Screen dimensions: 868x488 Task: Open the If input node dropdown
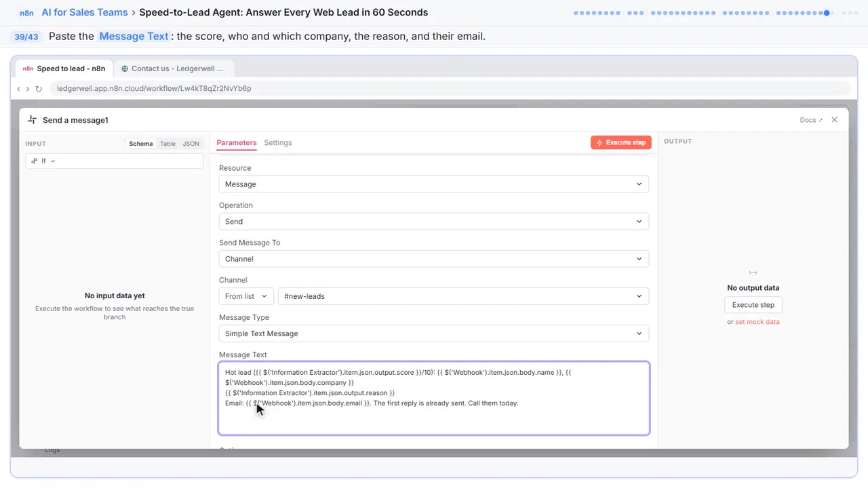coord(114,161)
